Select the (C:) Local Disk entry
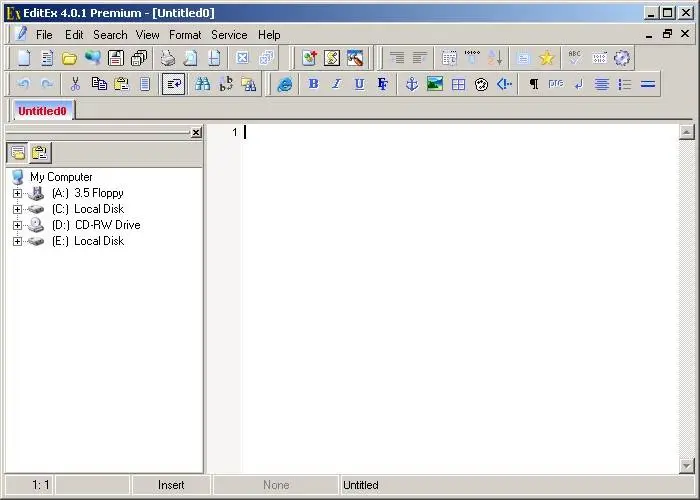The height and width of the screenshot is (500, 700). 88,209
